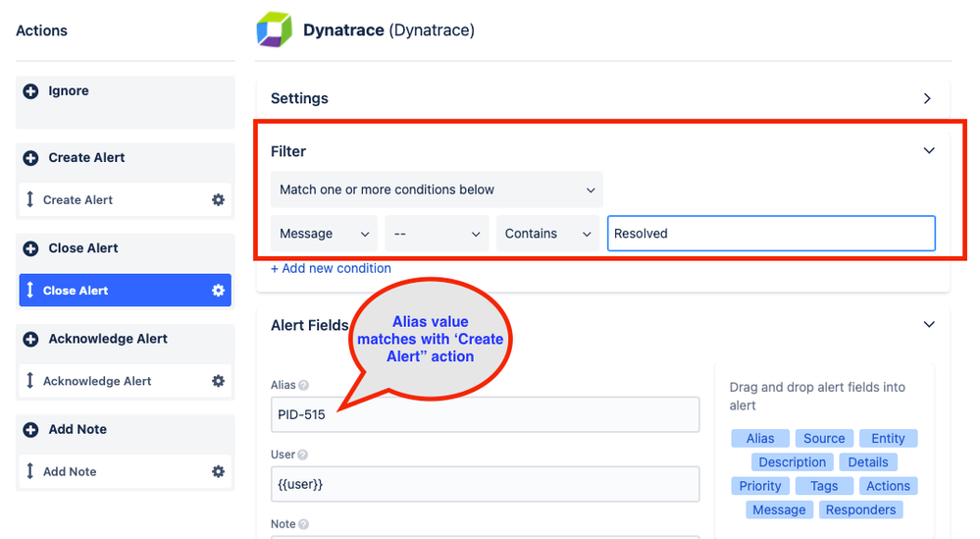Viewport: 980px width, 539px height.
Task: Click the Details field tag
Action: (x=868, y=462)
